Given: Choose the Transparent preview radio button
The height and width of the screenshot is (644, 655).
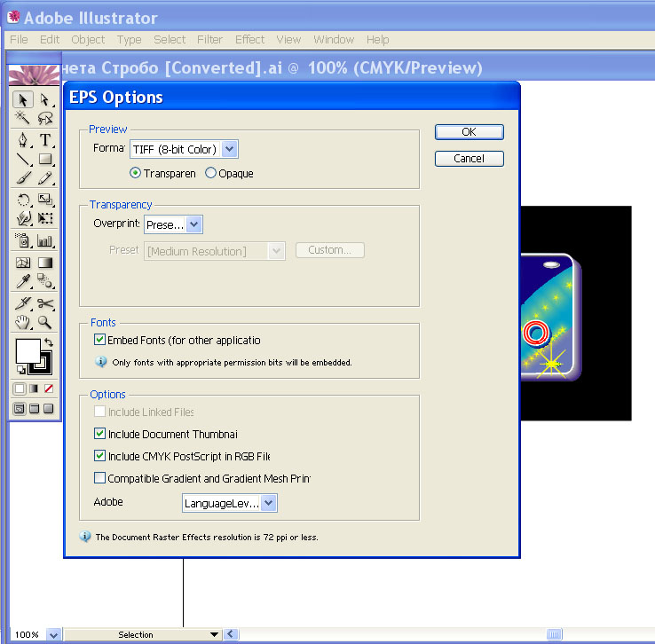Looking at the screenshot, I should click(135, 173).
